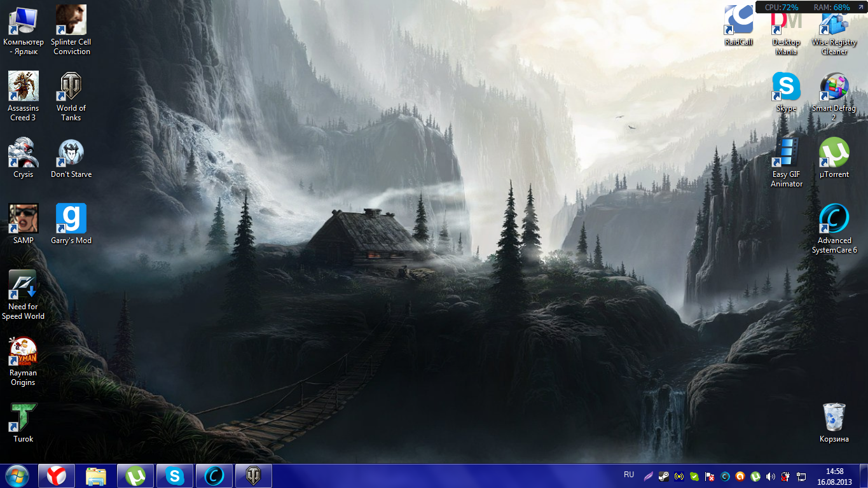
Task: Select the Assassins Creed 3 icon
Action: pyautogui.click(x=24, y=96)
